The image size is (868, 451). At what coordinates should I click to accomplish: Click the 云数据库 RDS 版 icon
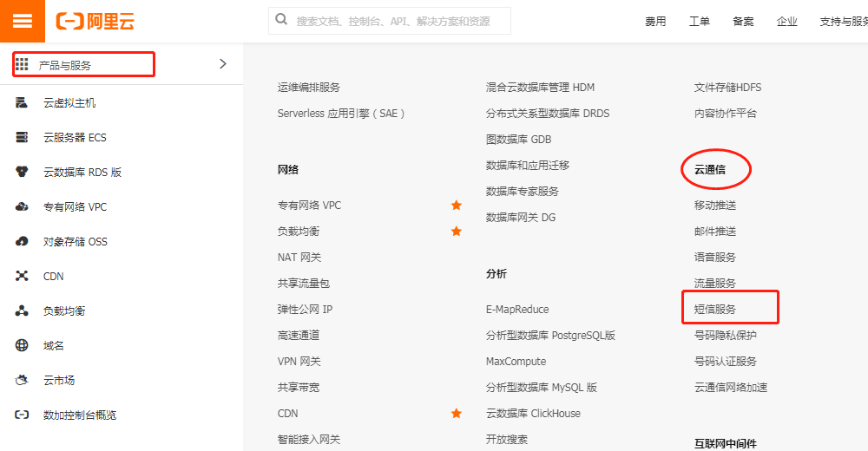point(22,172)
